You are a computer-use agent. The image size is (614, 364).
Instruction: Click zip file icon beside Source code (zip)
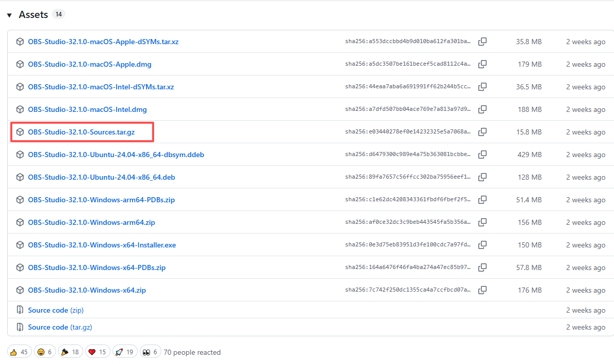click(x=20, y=310)
